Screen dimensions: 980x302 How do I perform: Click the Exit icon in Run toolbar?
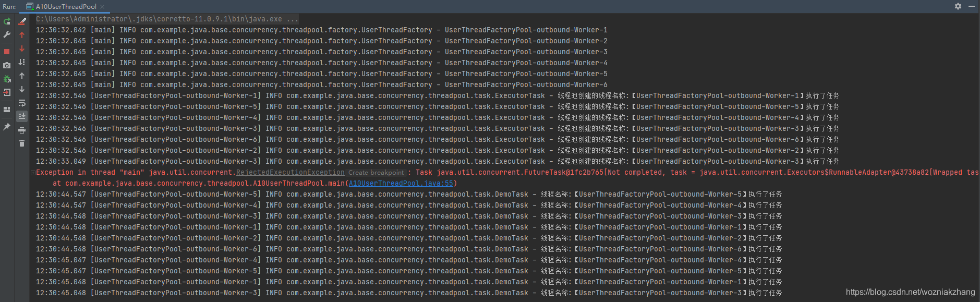[7, 92]
